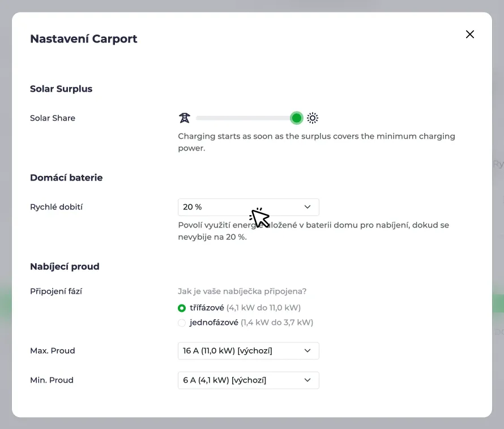
Task: Open the Max. Proud dropdown
Action: [x=249, y=350]
